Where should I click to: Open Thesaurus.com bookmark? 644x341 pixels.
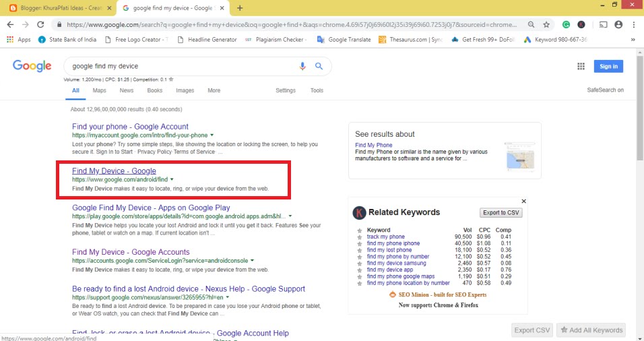pos(411,40)
